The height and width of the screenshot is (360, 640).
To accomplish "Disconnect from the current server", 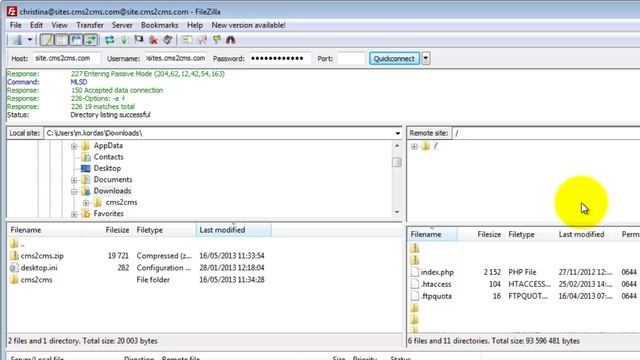I will point(153,40).
